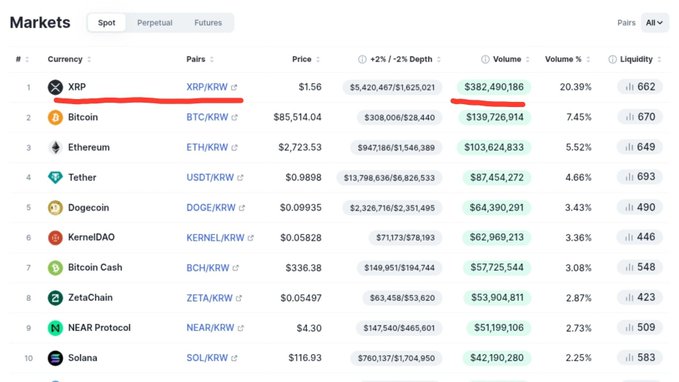Click the external link icon next to KERNEL/KRW
679x382 pixels.
[251, 238]
